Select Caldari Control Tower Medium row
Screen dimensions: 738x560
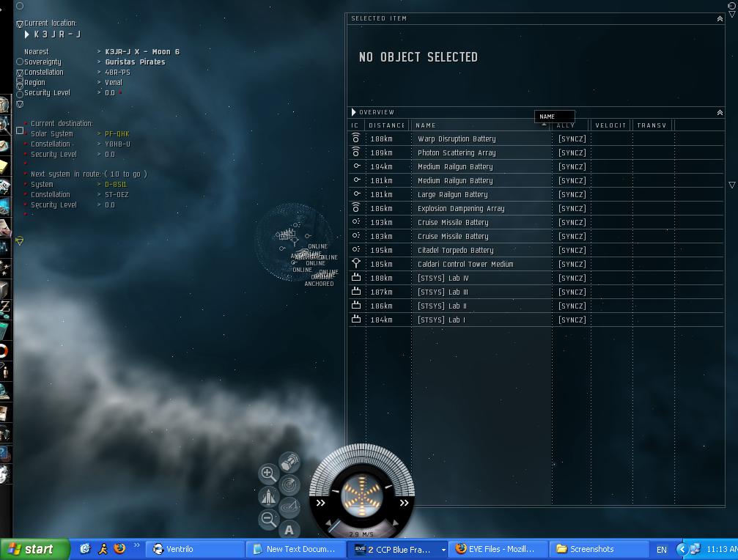pyautogui.click(x=536, y=264)
